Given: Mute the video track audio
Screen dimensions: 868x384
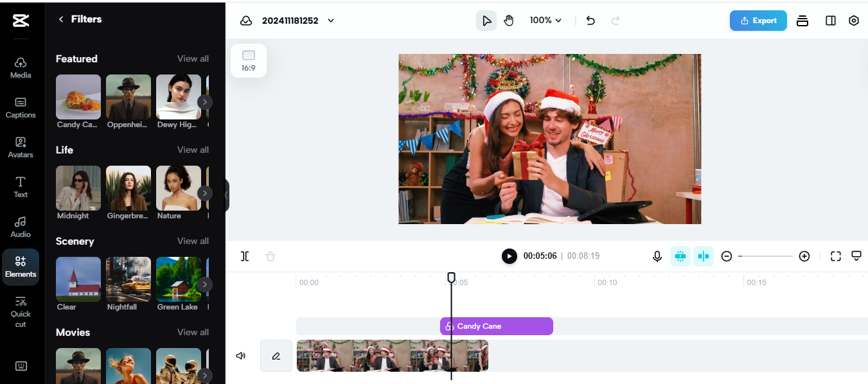Looking at the screenshot, I should pyautogui.click(x=241, y=356).
